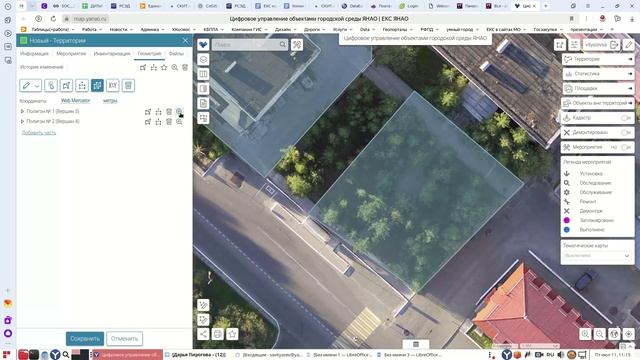This screenshot has height=360, width=640.
Task: Zoom to Полигон № 2
Action: pyautogui.click(x=179, y=122)
